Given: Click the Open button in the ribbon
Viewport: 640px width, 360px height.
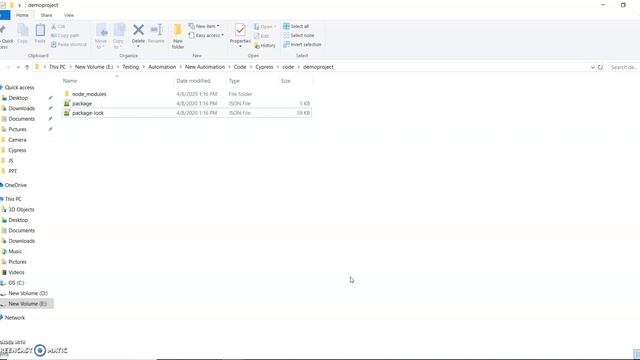Looking at the screenshot, I should (x=264, y=27).
